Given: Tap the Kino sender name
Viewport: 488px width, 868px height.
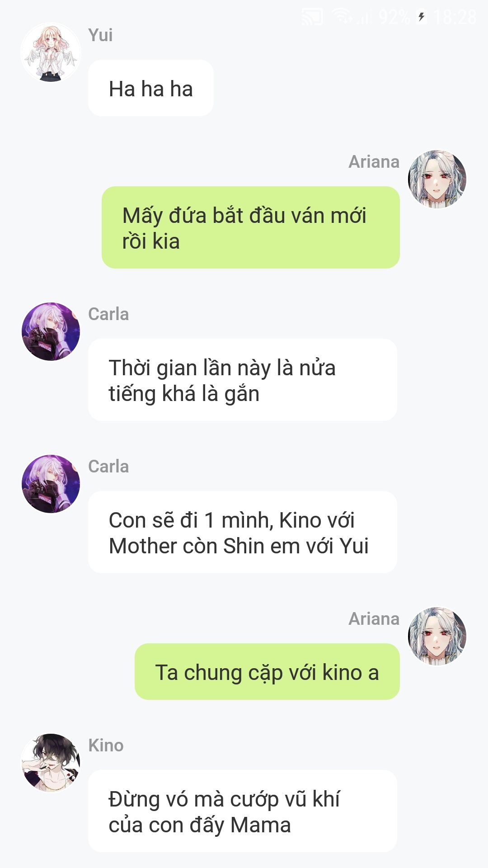Looking at the screenshot, I should pyautogui.click(x=106, y=745).
